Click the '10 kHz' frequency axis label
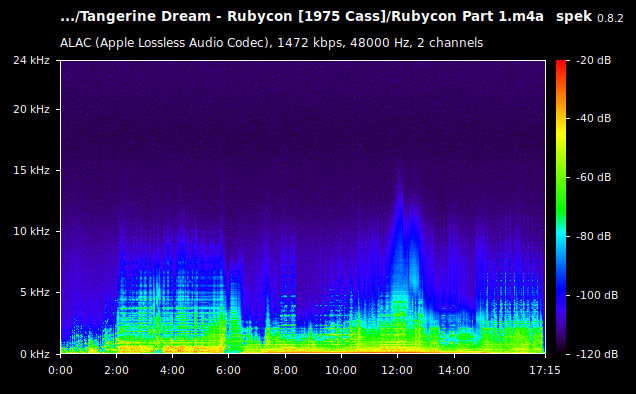 [31, 231]
